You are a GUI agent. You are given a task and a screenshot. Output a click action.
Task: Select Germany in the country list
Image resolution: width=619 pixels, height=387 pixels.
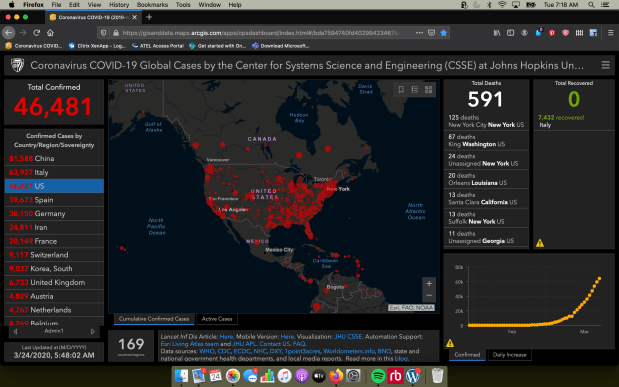point(54,214)
